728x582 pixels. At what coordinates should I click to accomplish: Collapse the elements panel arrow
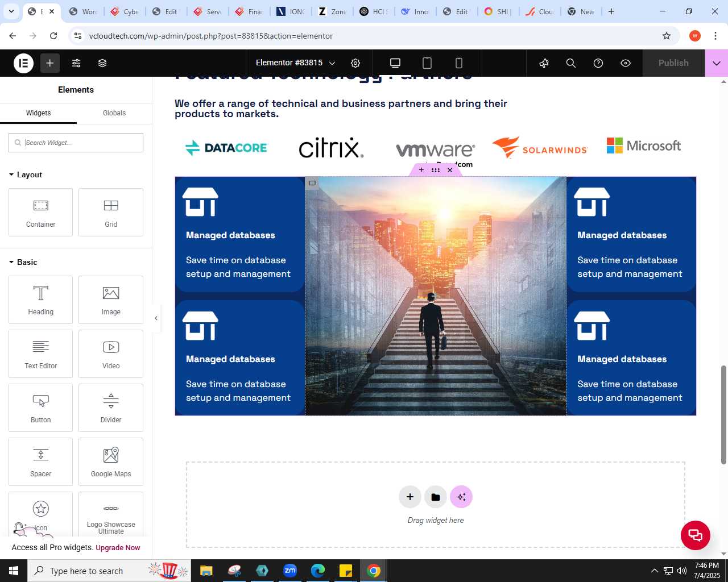click(156, 318)
